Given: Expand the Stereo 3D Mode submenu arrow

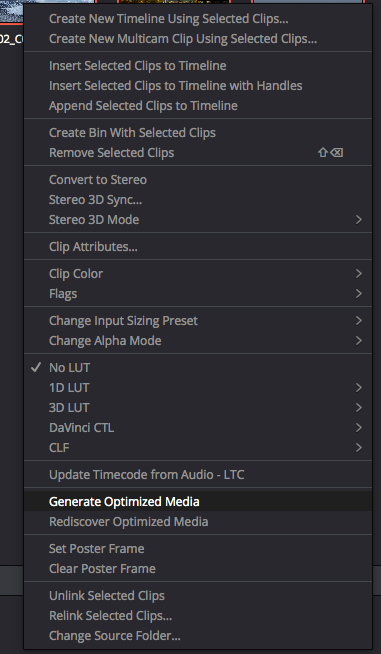Looking at the screenshot, I should coord(358,219).
